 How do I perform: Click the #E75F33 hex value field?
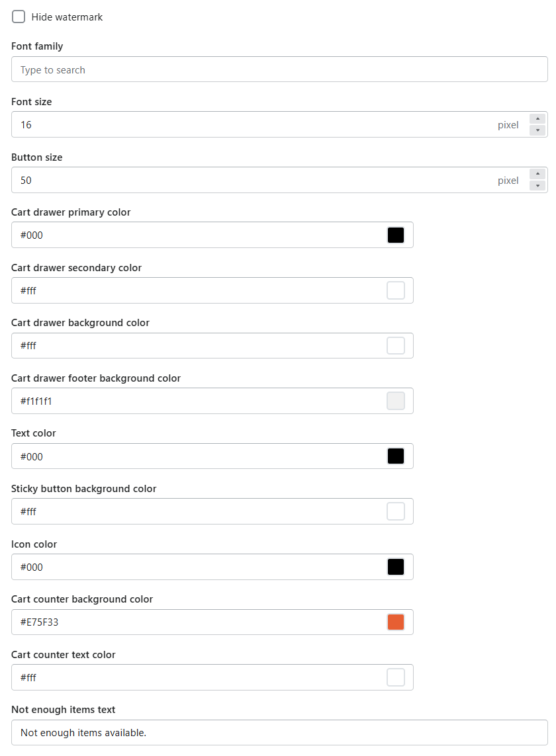198,622
